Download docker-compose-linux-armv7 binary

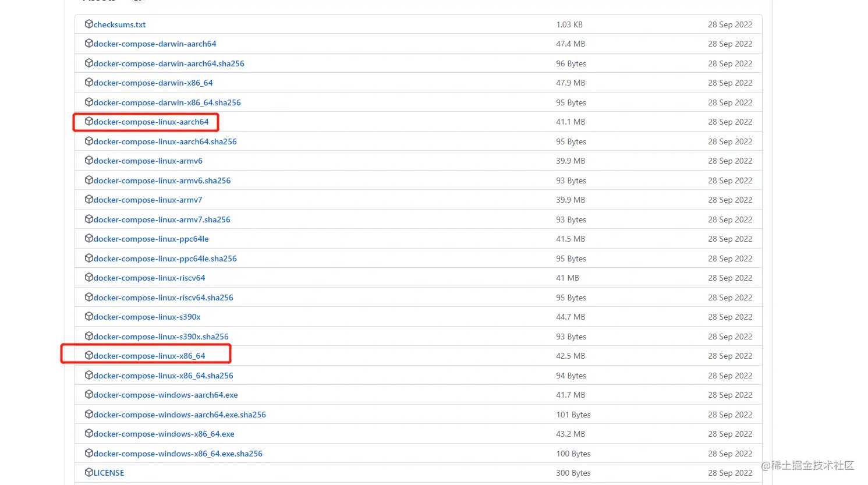[x=148, y=200]
